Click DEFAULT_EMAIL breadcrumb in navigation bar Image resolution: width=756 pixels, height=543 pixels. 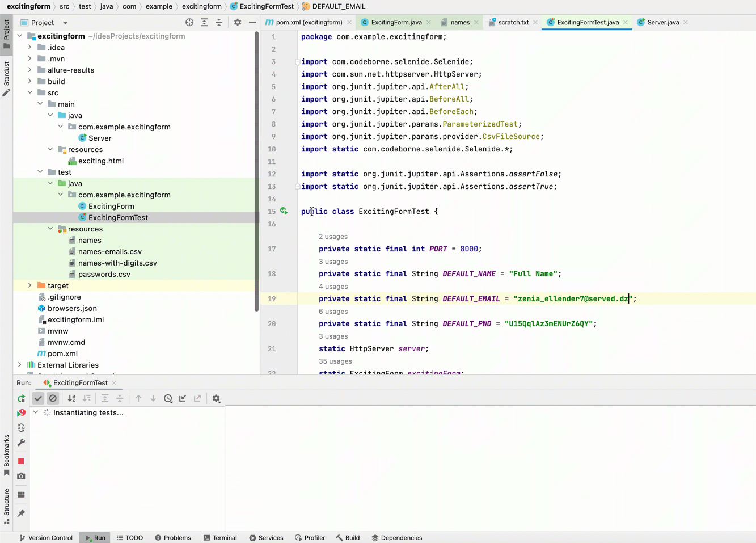click(x=339, y=6)
